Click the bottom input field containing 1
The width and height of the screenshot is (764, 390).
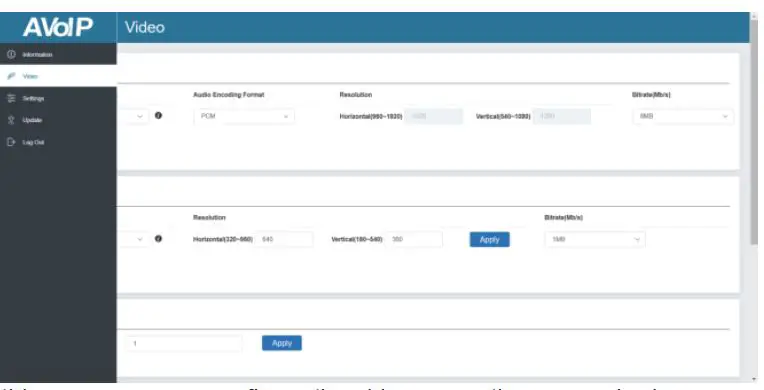pos(183,343)
